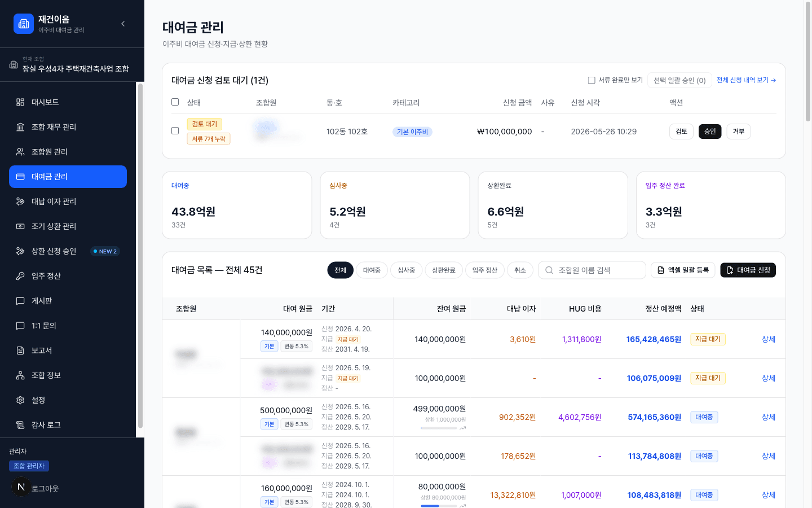The width and height of the screenshot is (812, 508).
Task: Click the 조합원 관리 people icon
Action: [x=20, y=152]
